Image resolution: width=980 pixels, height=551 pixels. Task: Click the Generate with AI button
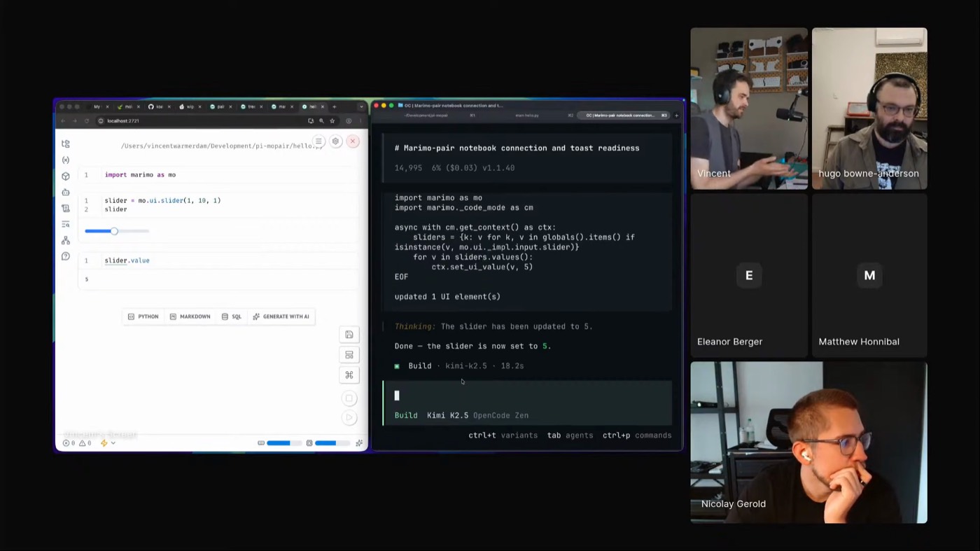(x=281, y=316)
